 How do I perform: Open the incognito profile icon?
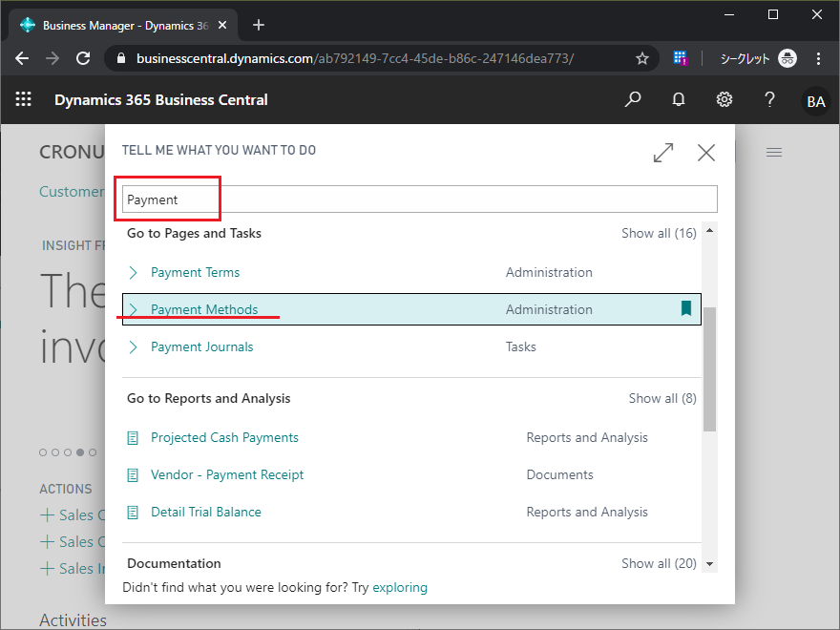click(787, 58)
